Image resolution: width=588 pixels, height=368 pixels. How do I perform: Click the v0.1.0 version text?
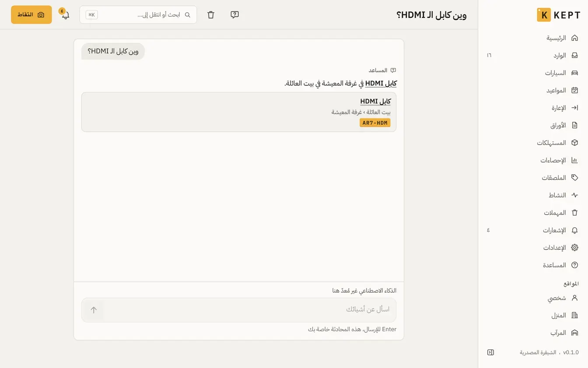click(x=570, y=353)
